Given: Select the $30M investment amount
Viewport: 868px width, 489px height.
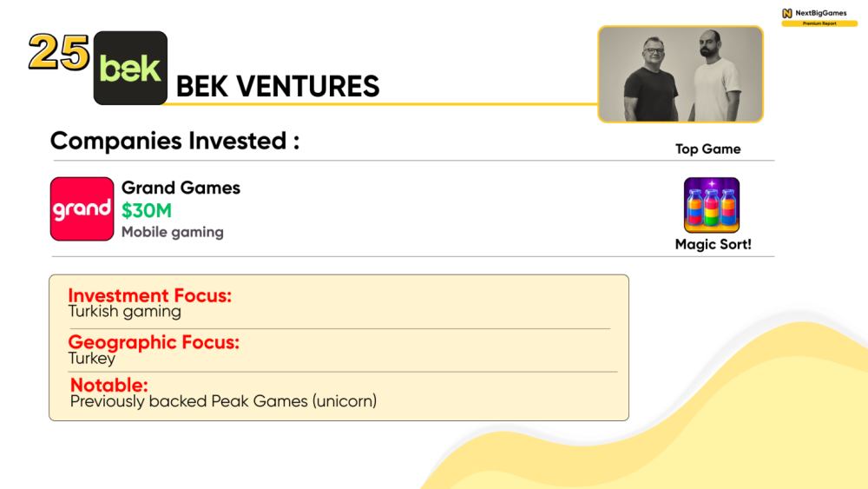Looking at the screenshot, I should (146, 210).
